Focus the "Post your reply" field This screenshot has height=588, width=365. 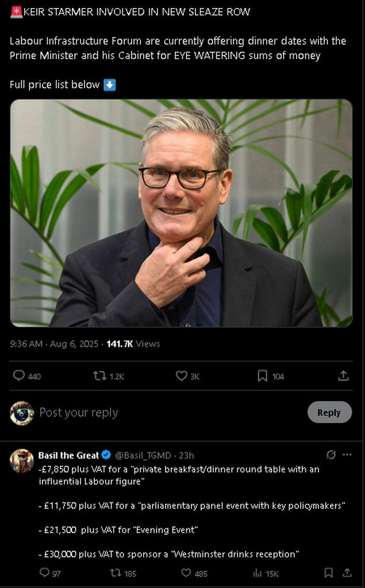[x=167, y=412]
